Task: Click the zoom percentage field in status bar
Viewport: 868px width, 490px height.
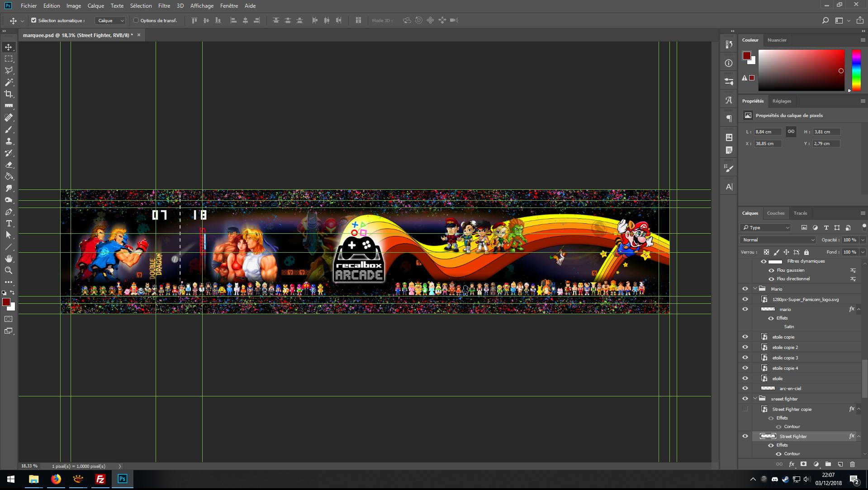Action: click(x=29, y=466)
